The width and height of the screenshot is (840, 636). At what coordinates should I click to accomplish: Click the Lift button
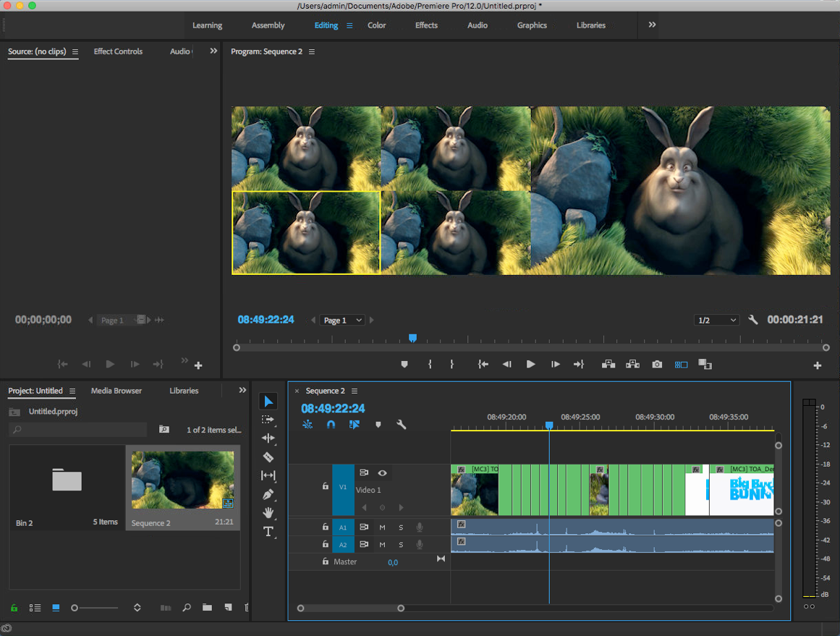pos(608,365)
